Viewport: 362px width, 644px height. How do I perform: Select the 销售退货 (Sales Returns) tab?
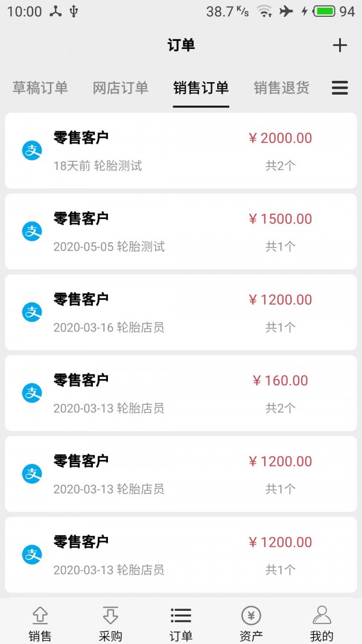click(281, 88)
